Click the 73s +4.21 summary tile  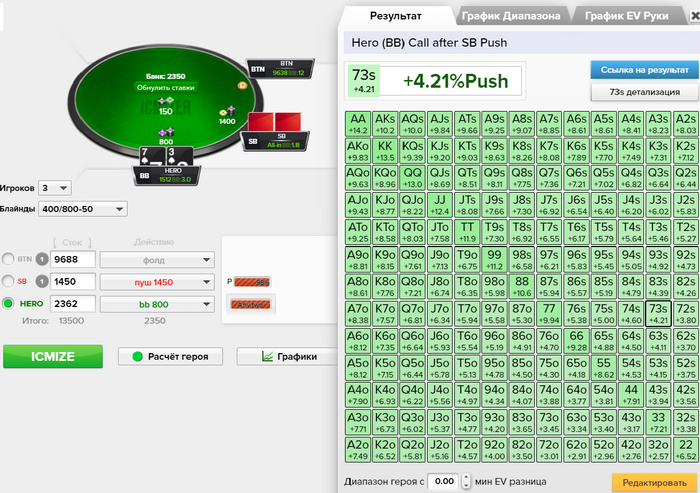point(364,81)
